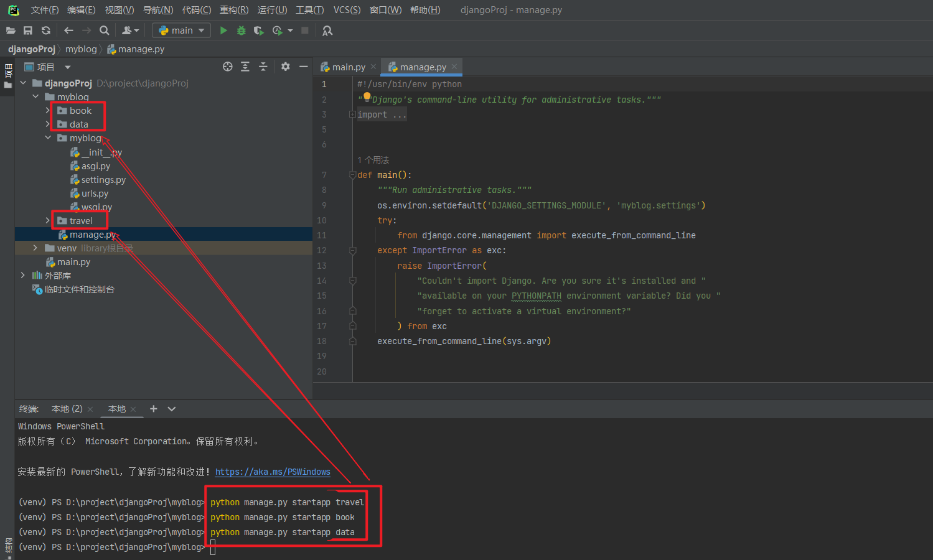Unfold the collapsed import block

(x=352, y=114)
